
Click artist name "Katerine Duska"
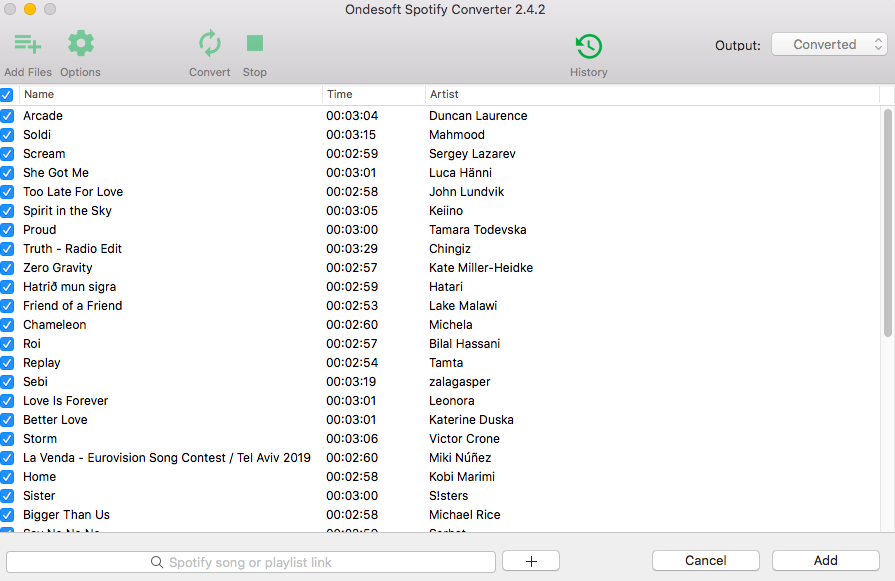click(471, 420)
